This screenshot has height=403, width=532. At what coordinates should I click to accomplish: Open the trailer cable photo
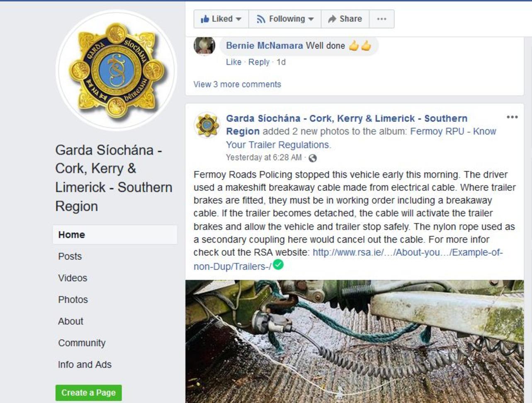pos(355,341)
